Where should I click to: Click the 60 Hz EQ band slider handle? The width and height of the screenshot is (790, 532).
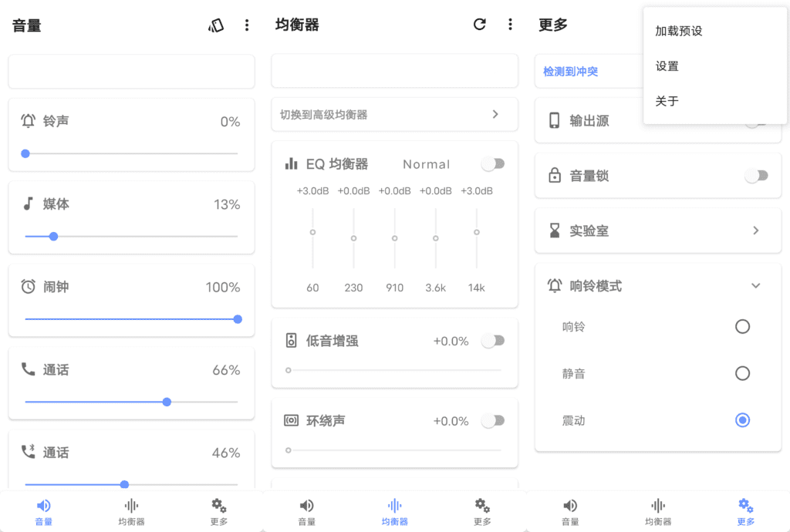point(312,232)
